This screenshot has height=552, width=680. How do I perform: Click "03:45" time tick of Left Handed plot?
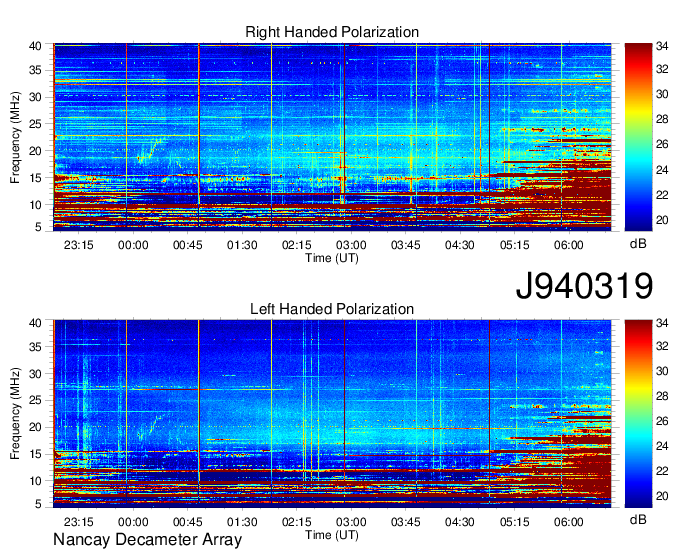click(x=405, y=522)
